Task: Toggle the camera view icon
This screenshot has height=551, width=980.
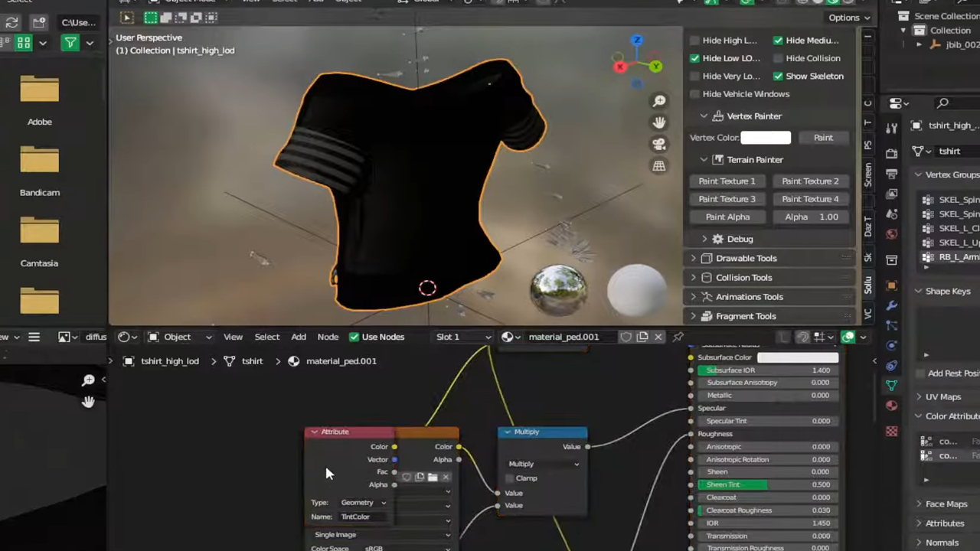Action: pyautogui.click(x=658, y=145)
